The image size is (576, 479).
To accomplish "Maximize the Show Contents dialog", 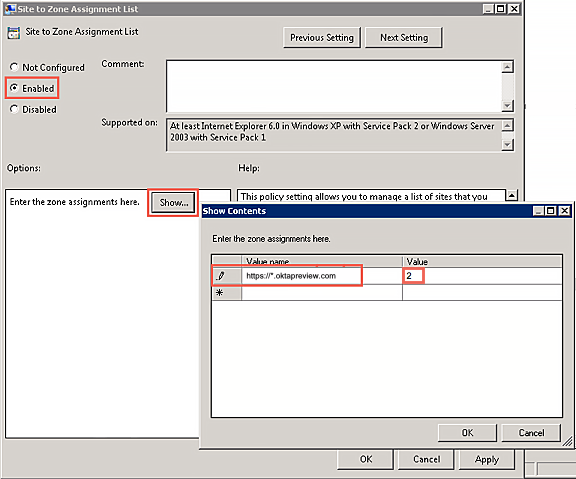I will click(x=551, y=211).
